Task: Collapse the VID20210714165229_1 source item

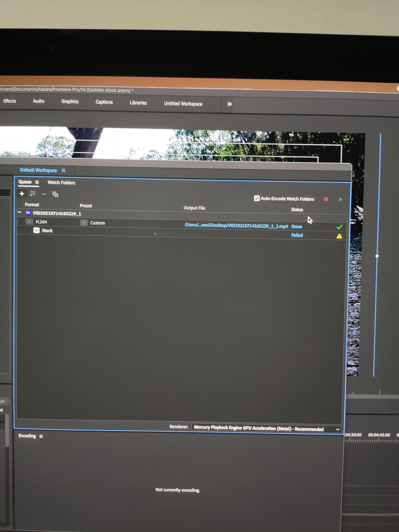Action: [20, 212]
